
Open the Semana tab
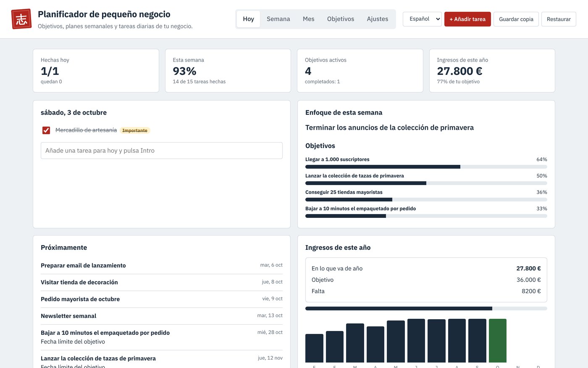278,19
